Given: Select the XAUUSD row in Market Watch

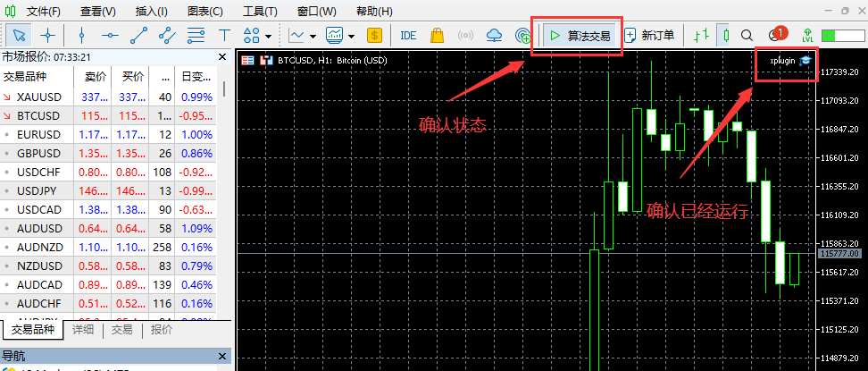Looking at the screenshot, I should (39, 97).
